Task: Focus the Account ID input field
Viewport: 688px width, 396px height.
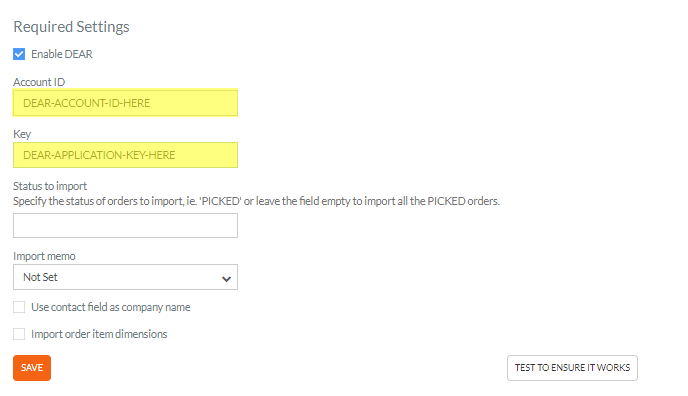Action: tap(125, 103)
